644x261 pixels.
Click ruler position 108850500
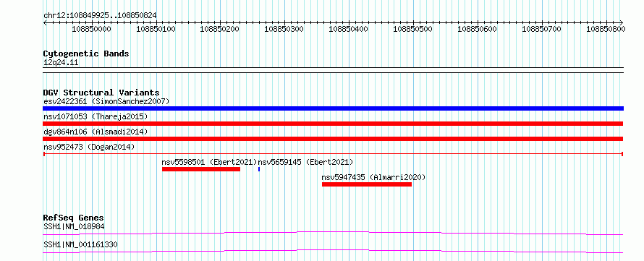point(412,29)
